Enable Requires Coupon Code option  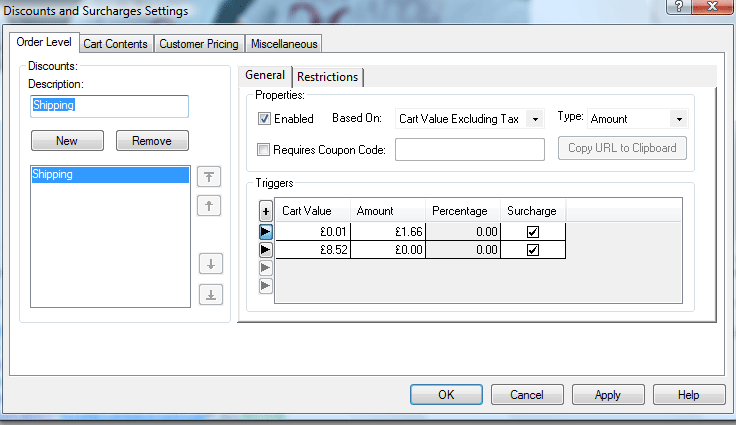pos(264,150)
